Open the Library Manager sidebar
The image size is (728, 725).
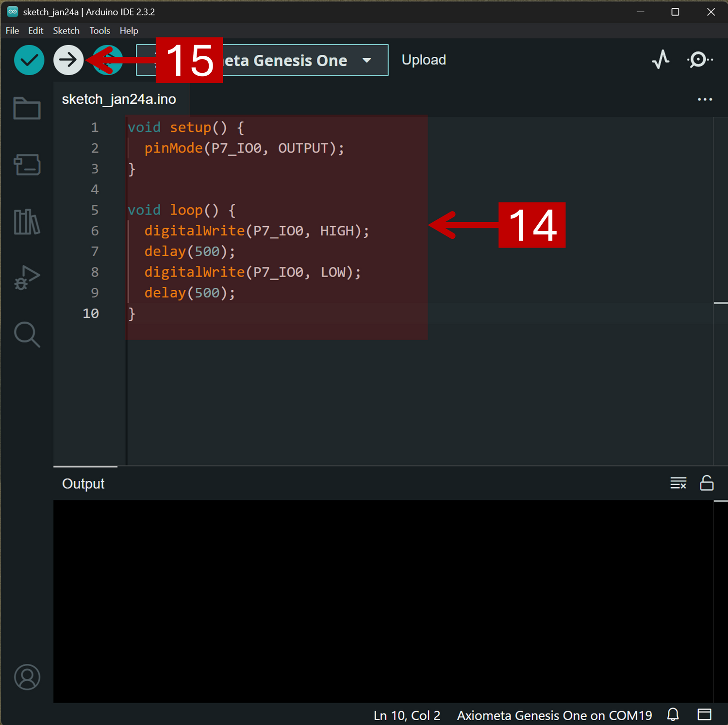pos(27,222)
